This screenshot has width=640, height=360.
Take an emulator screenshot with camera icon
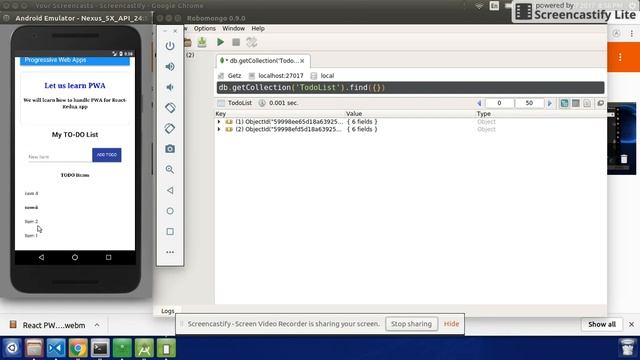[170, 149]
